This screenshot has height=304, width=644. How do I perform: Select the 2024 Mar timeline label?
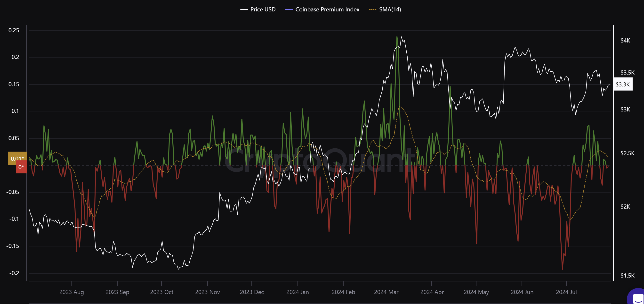pyautogui.click(x=386, y=292)
